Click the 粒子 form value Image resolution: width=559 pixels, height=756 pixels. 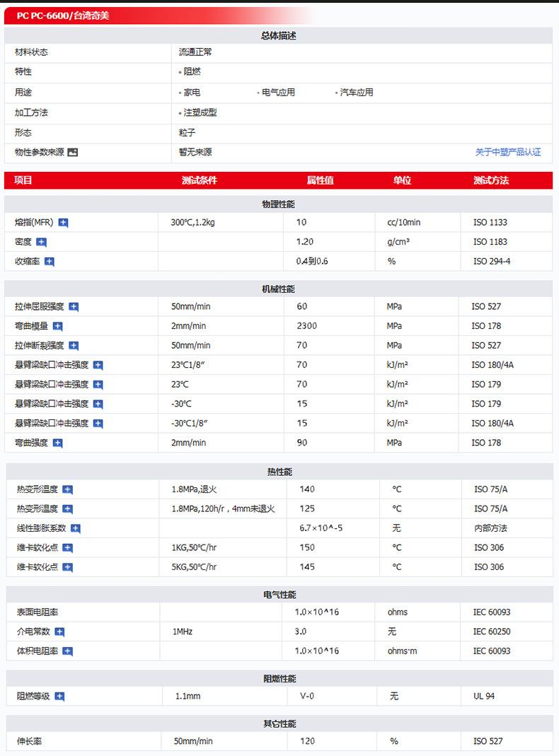click(x=187, y=132)
